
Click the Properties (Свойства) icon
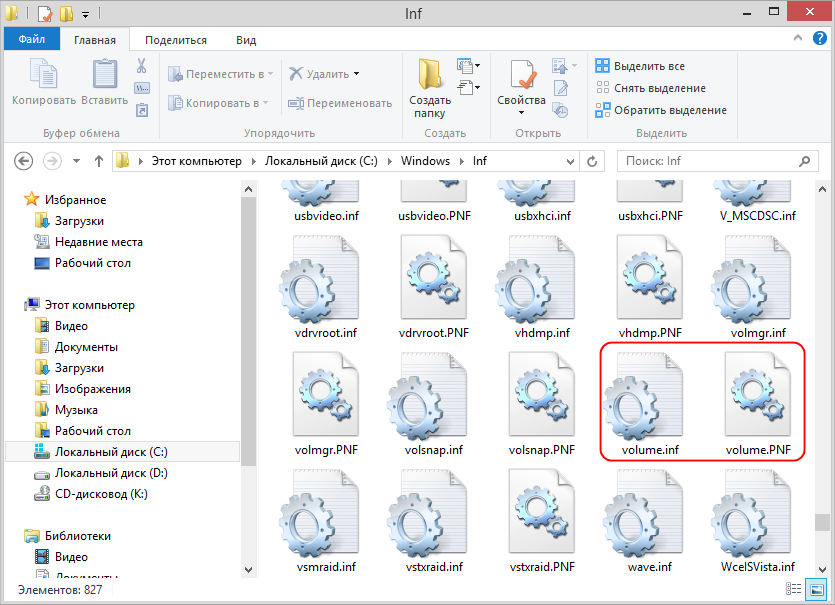click(x=522, y=74)
